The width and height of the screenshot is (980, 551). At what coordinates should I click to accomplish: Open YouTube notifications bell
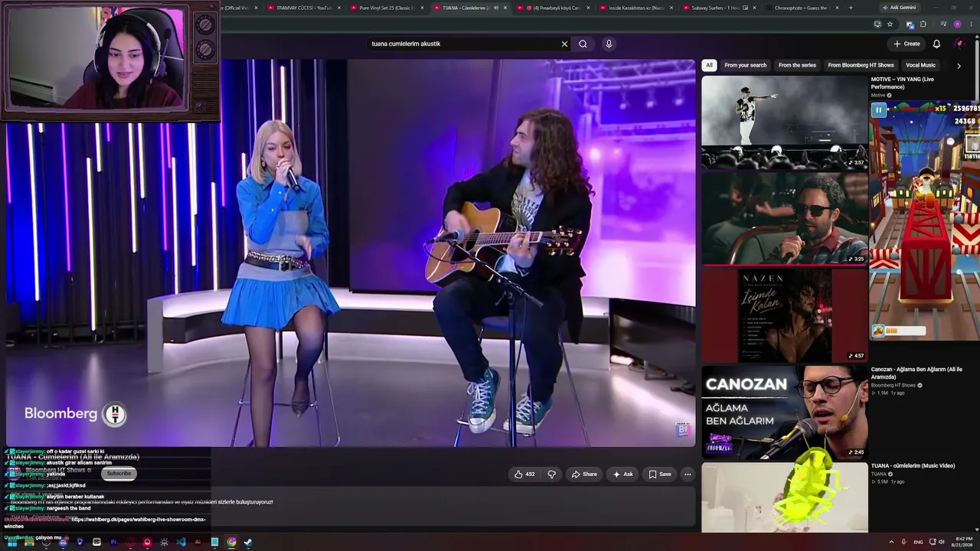(x=936, y=44)
